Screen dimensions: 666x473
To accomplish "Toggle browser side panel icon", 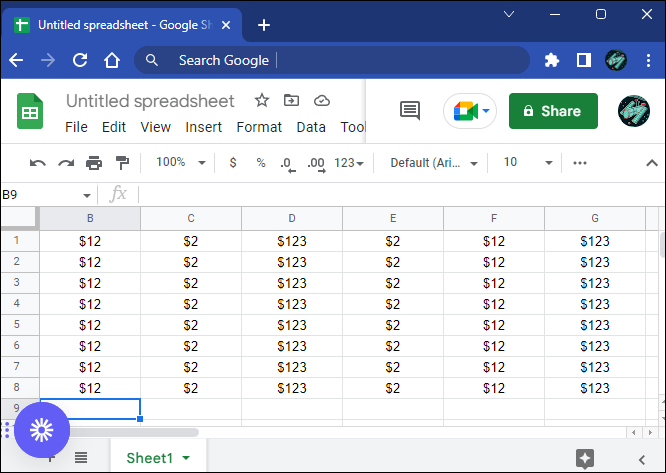I will coord(584,60).
